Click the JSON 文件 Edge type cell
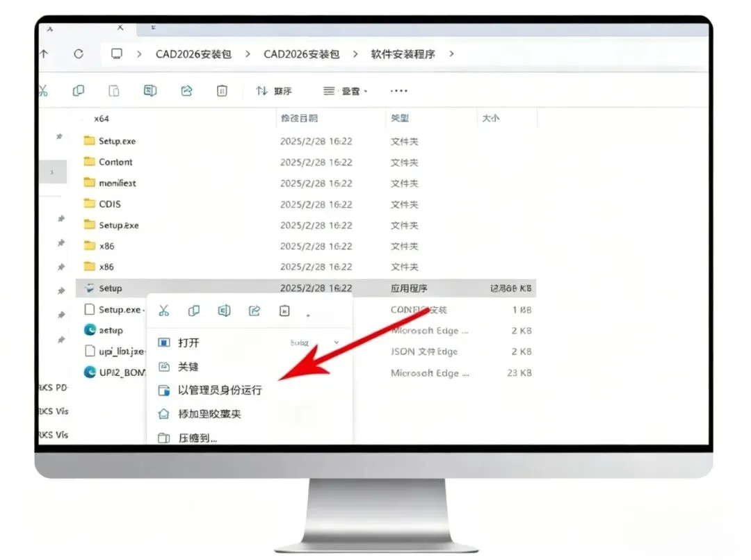This screenshot has height=560, width=751. click(424, 352)
